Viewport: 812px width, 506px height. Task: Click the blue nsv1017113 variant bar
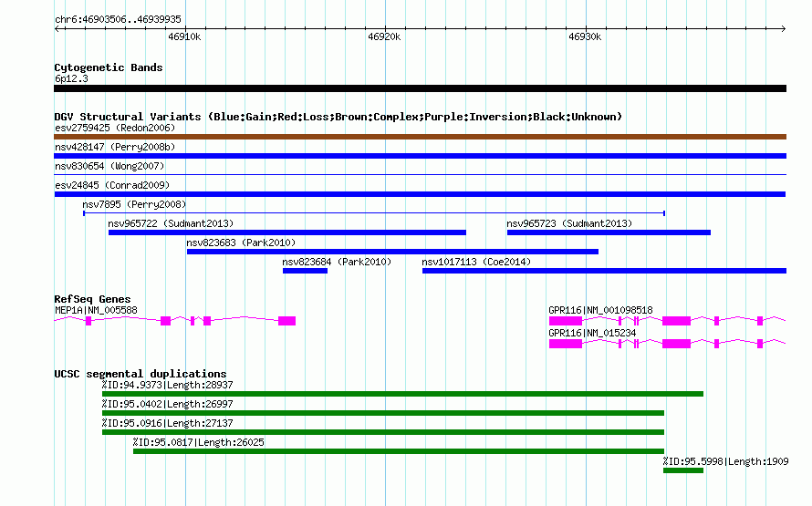pyautogui.click(x=604, y=271)
